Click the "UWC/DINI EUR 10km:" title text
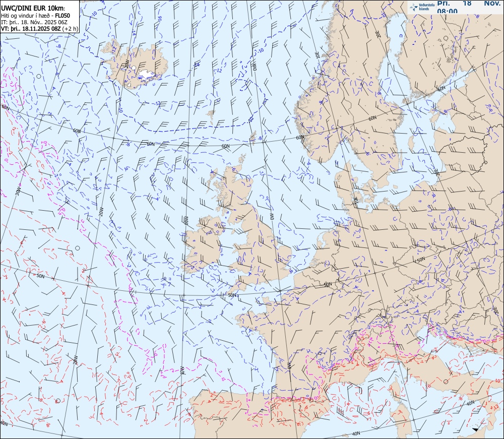The image size is (504, 439). (x=33, y=9)
